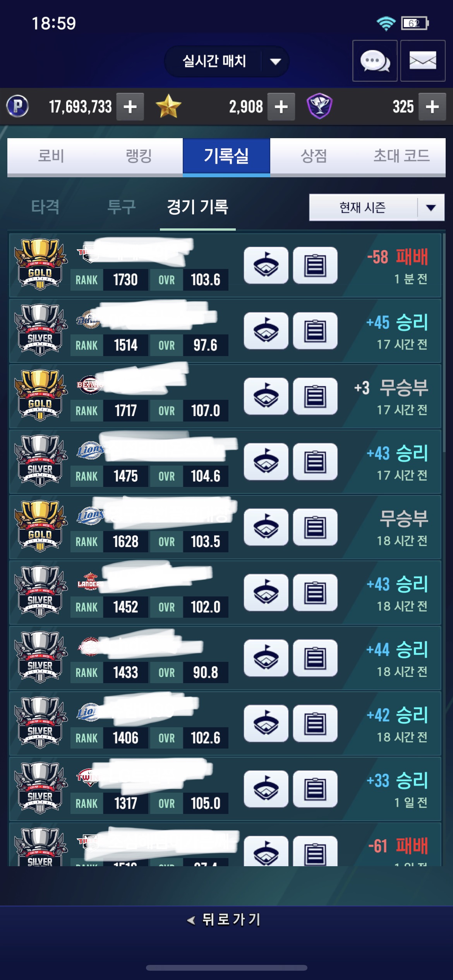
Task: Open clipboard record for the RANK 1433 opponent
Action: click(315, 658)
